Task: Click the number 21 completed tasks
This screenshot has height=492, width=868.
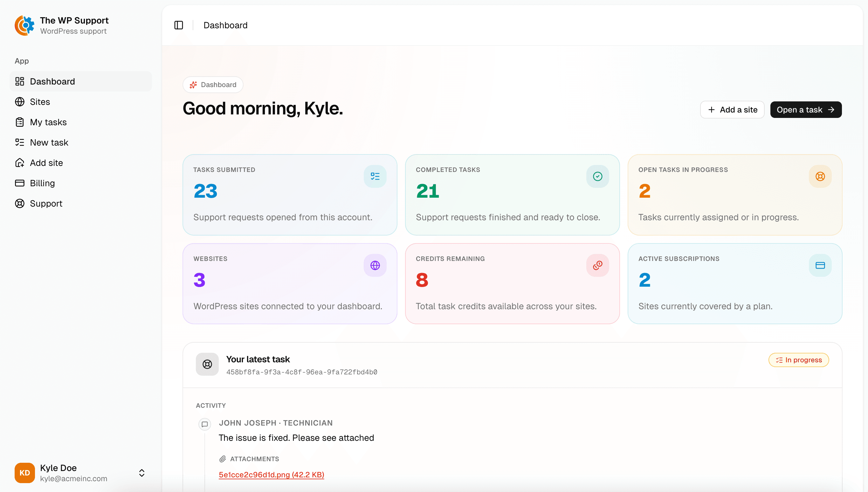Action: pos(428,191)
